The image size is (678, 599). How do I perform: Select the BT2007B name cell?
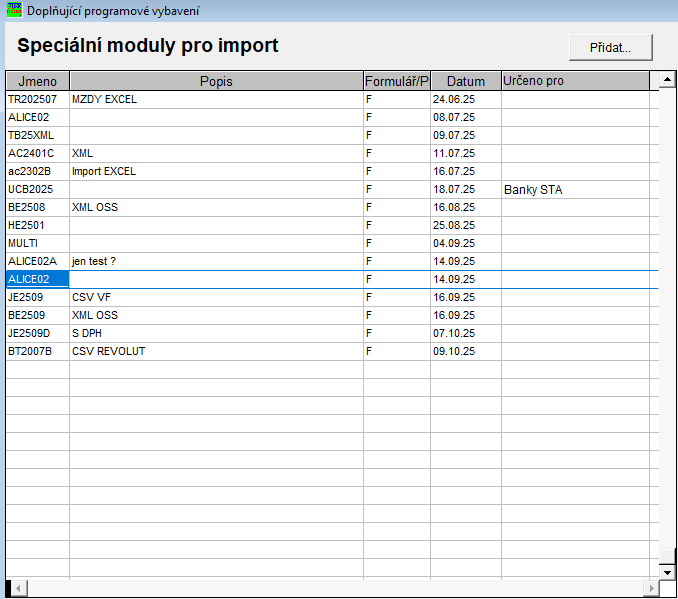pyautogui.click(x=38, y=352)
